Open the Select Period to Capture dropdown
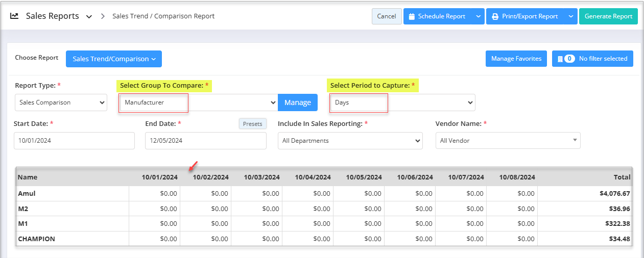 tap(402, 102)
